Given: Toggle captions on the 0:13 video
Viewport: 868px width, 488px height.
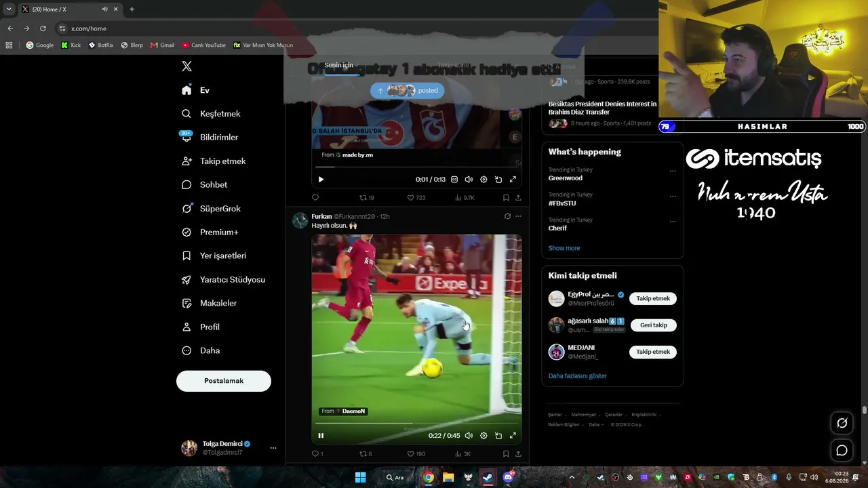Looking at the screenshot, I should point(454,180).
